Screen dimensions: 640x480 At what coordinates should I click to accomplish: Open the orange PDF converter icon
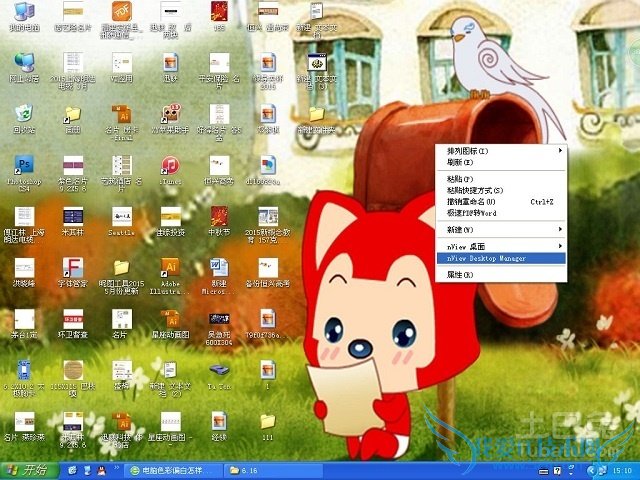121,12
